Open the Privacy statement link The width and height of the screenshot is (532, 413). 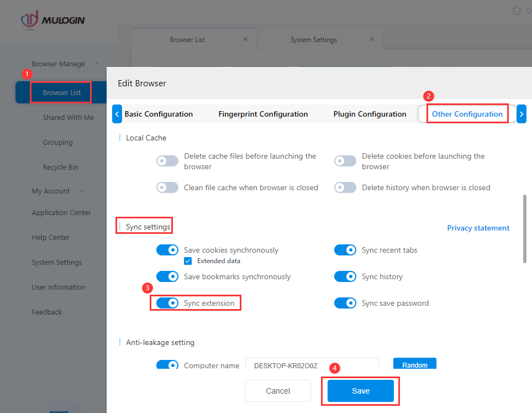point(478,228)
